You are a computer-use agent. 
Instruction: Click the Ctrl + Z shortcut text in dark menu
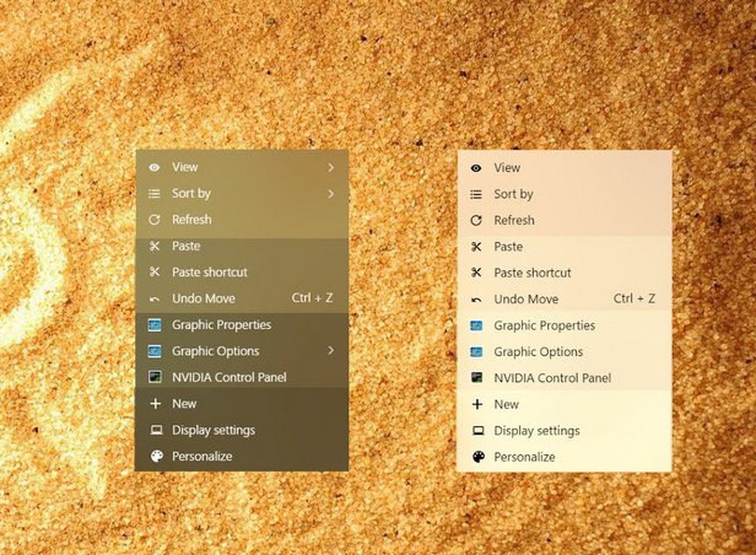(x=312, y=298)
